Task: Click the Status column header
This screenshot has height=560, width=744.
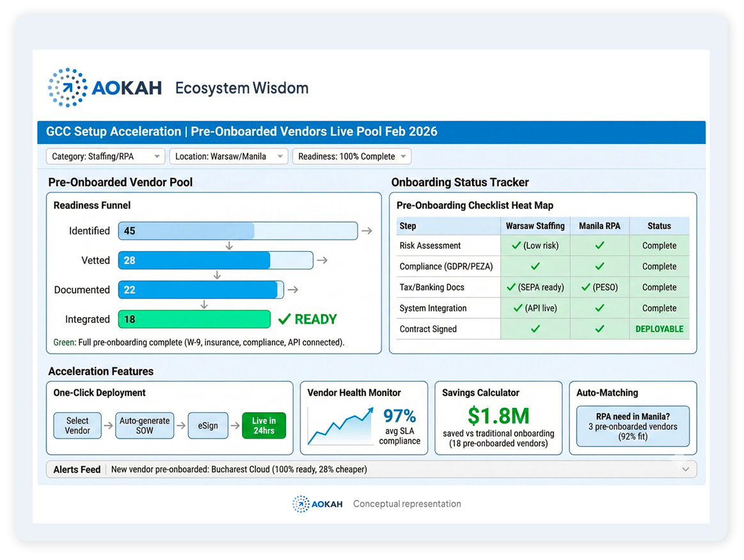Action: pyautogui.click(x=660, y=226)
